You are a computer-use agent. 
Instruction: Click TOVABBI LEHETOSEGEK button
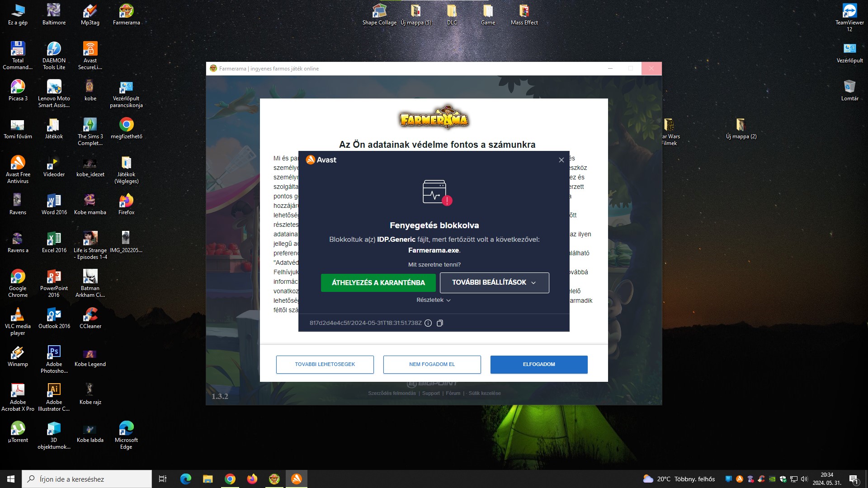point(325,364)
